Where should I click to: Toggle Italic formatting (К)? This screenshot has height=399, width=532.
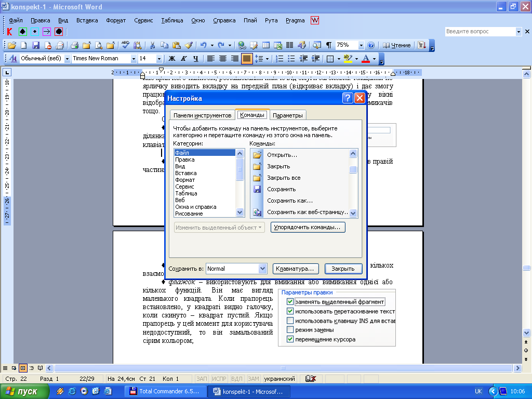pyautogui.click(x=184, y=59)
